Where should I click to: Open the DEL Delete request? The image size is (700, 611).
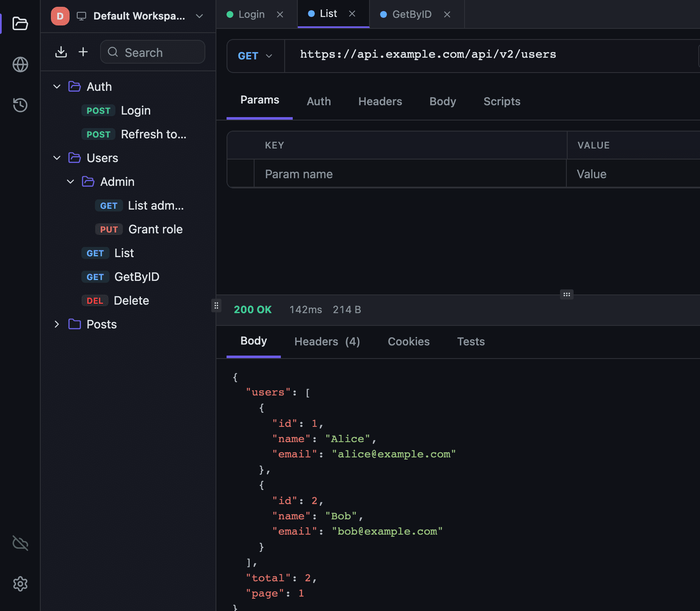point(127,300)
